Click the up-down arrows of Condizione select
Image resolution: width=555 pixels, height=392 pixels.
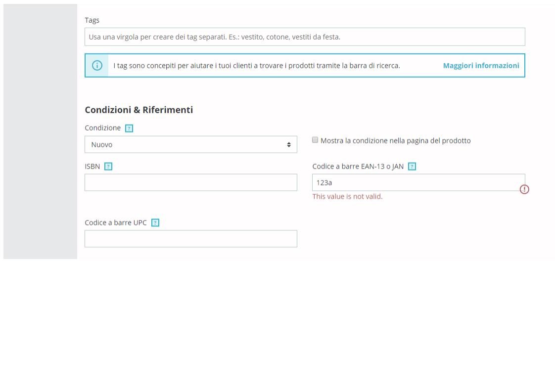289,145
